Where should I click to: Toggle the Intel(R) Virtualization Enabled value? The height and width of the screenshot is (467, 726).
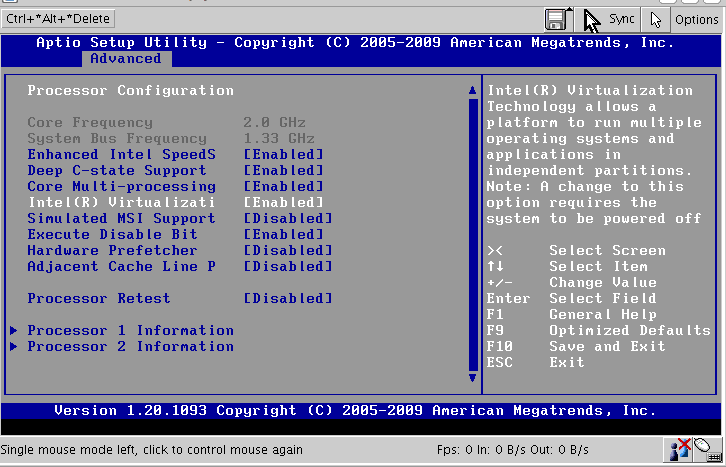[283, 202]
